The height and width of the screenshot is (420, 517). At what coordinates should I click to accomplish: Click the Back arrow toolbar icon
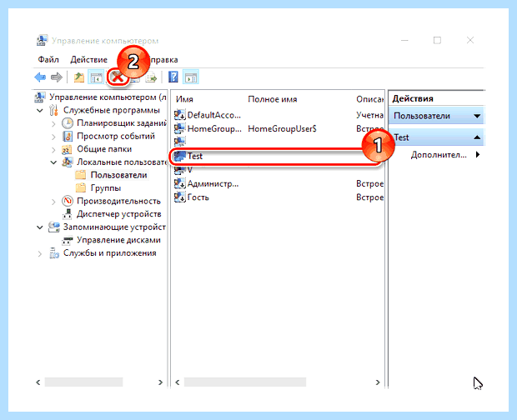tap(40, 77)
